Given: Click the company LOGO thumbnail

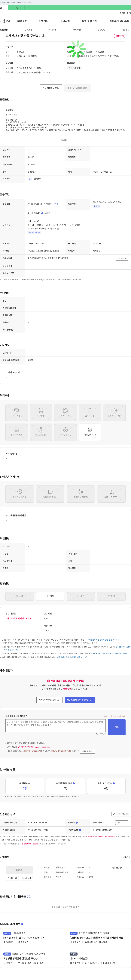Looking at the screenshot, I should tap(19, 870).
